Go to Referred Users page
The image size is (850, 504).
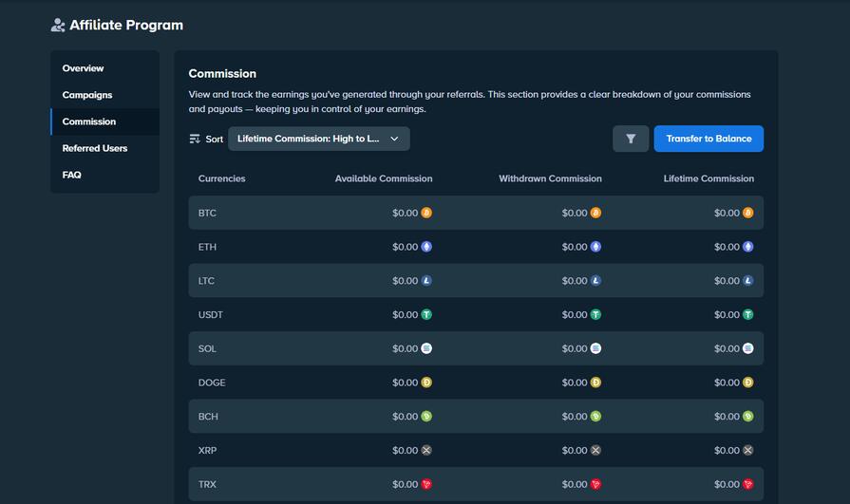95,148
